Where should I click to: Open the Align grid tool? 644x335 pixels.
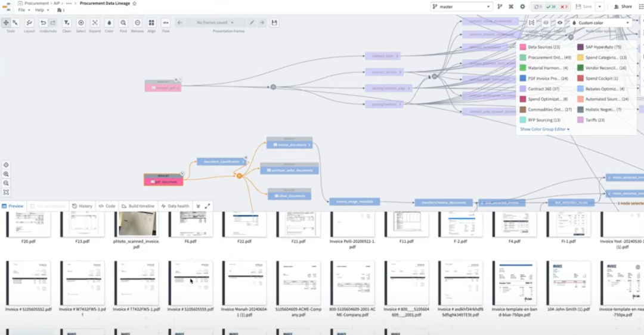pos(151,23)
